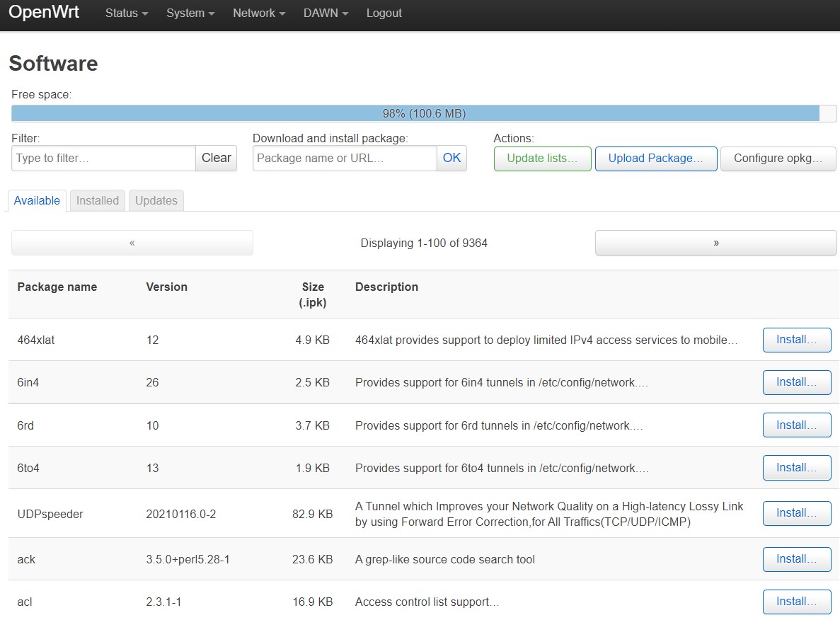This screenshot has width=840, height=620.
Task: Go to next page of packages
Action: (x=715, y=243)
